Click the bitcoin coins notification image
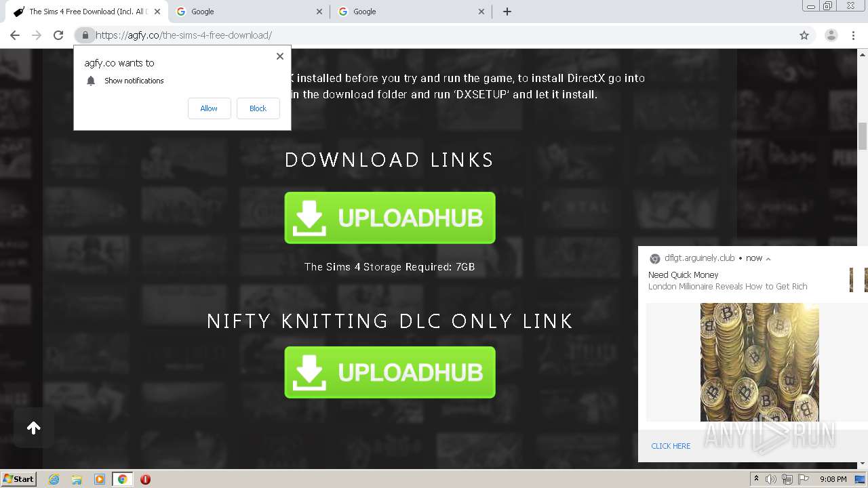This screenshot has height=488, width=868. pyautogui.click(x=759, y=362)
